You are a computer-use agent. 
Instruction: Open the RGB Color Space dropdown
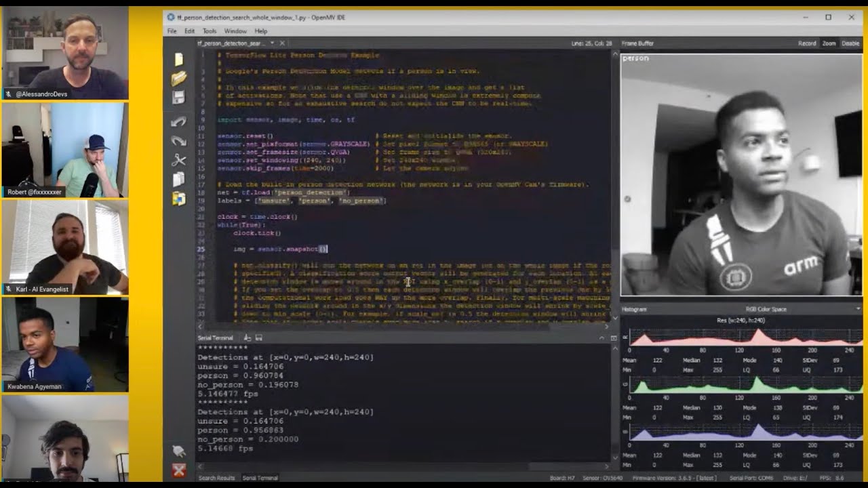(x=766, y=309)
